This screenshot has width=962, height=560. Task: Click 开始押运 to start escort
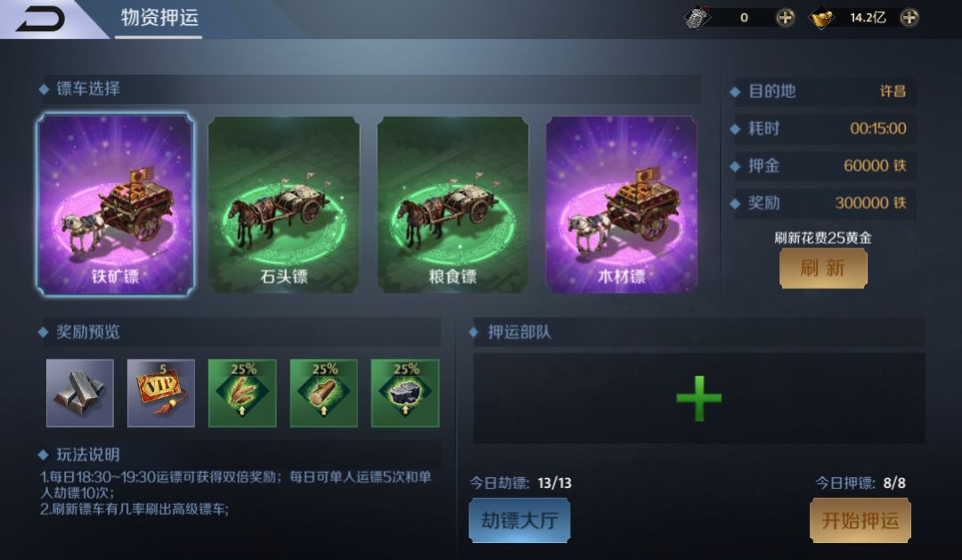(860, 520)
